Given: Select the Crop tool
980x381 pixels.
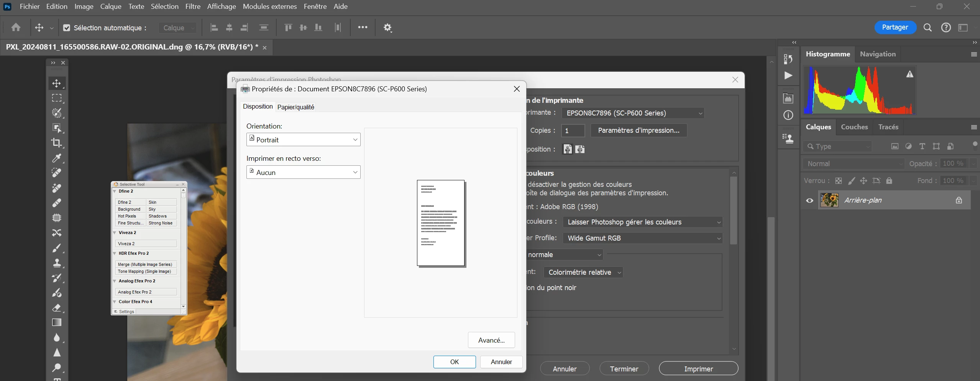Looking at the screenshot, I should click(57, 143).
